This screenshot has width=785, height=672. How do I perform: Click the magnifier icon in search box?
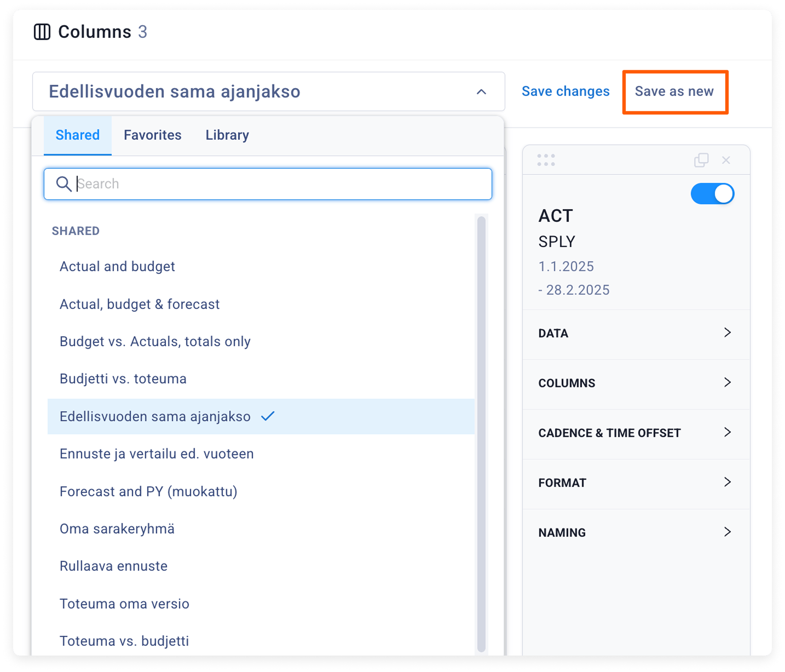(x=64, y=184)
